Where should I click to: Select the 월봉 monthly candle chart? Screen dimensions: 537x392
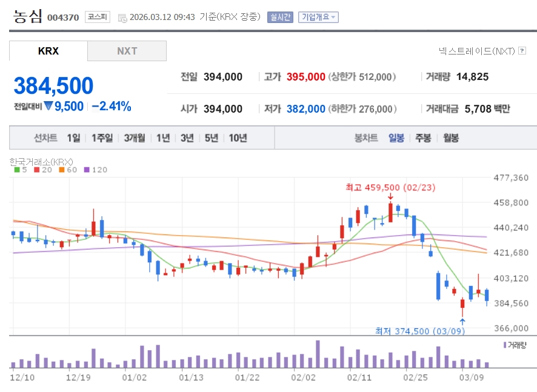(451, 138)
